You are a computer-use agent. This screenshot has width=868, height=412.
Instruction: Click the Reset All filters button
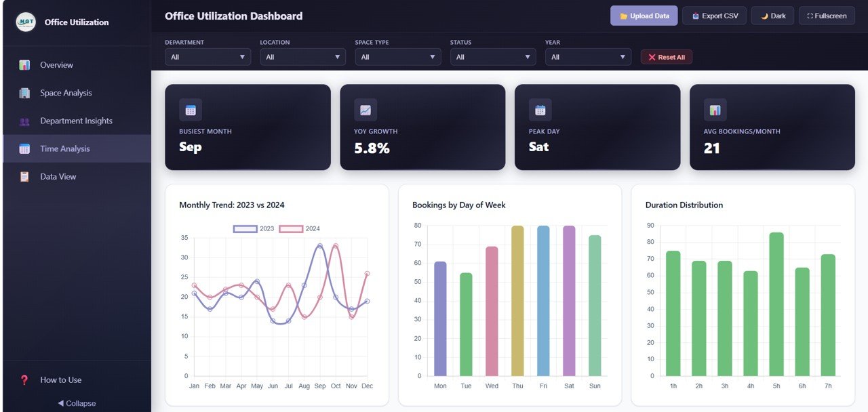click(666, 57)
